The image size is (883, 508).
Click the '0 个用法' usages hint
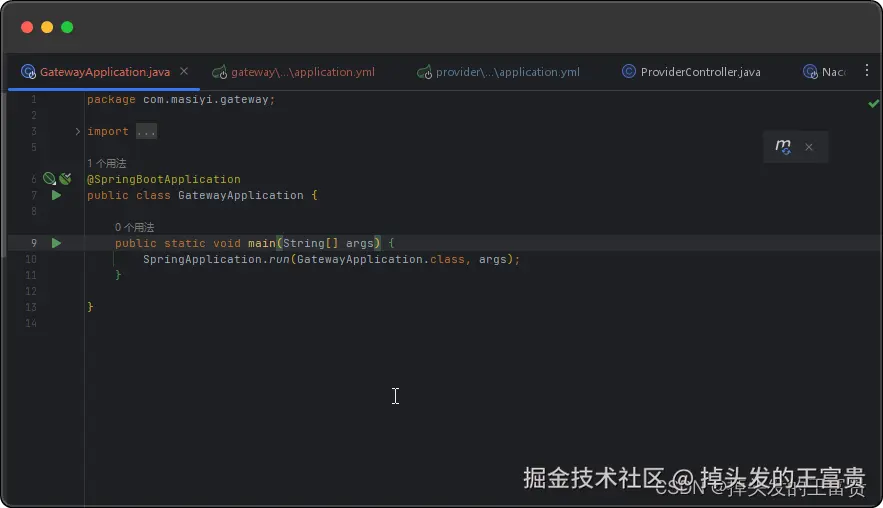[135, 227]
